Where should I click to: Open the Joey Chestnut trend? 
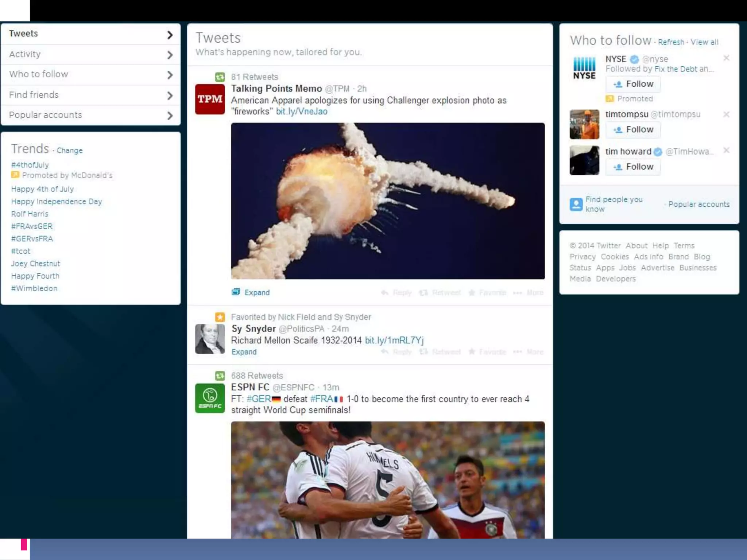[35, 263]
